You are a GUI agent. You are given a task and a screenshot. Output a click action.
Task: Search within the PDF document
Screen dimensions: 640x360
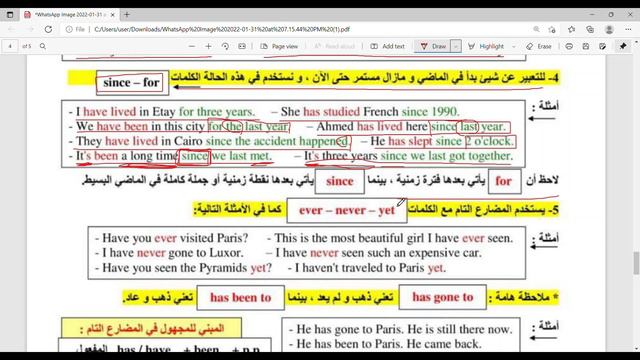tap(43, 47)
